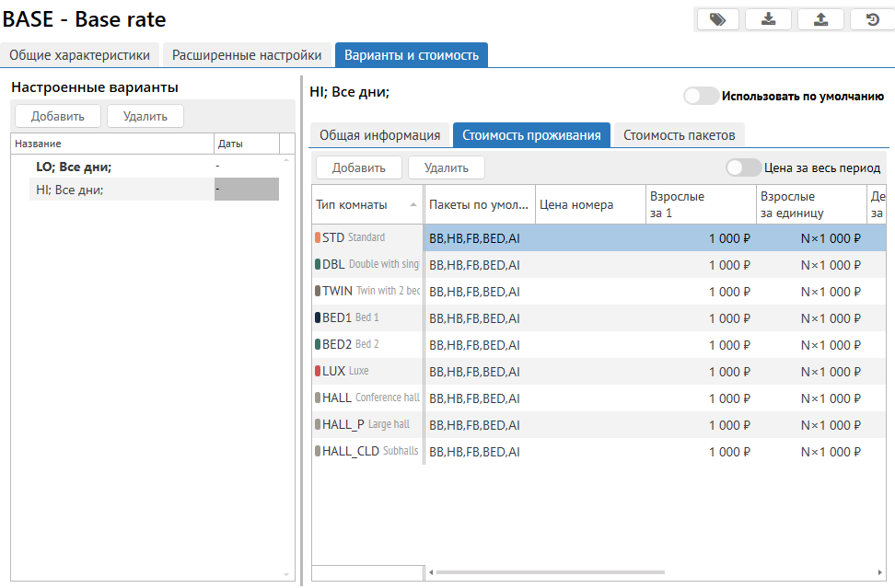
Task: Click the dark navy BED1 color marker
Action: click(x=318, y=317)
